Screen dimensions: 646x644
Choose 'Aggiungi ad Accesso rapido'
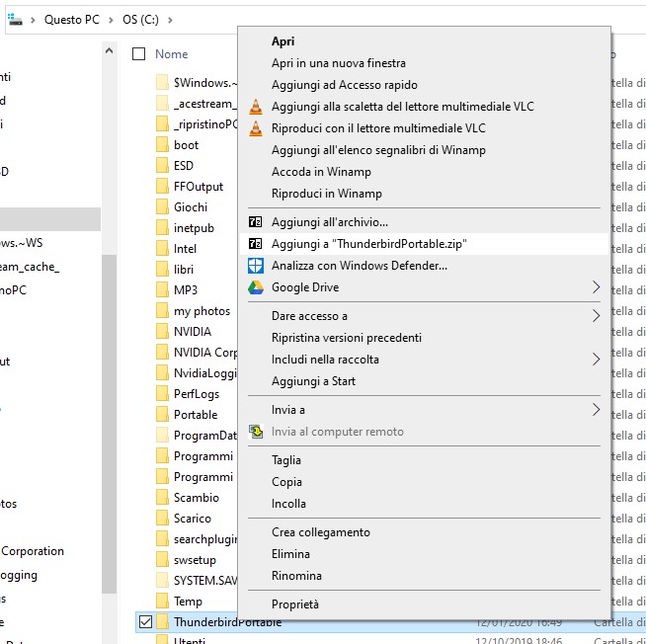[424, 85]
